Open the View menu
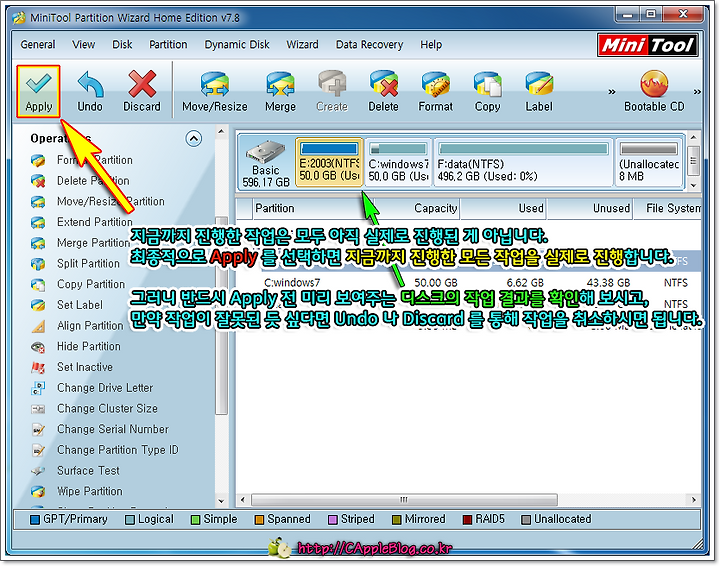This screenshot has height=566, width=720. tap(83, 45)
